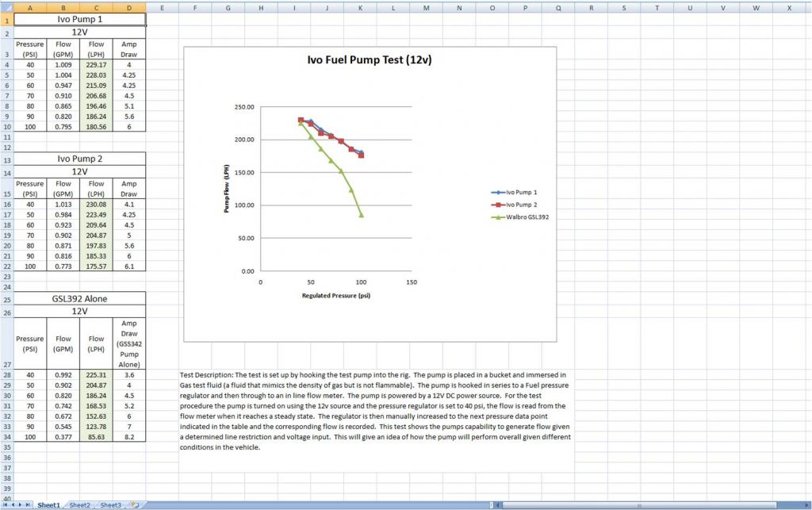Click the next sheet navigation arrow
The width and height of the screenshot is (812, 510).
pos(21,504)
